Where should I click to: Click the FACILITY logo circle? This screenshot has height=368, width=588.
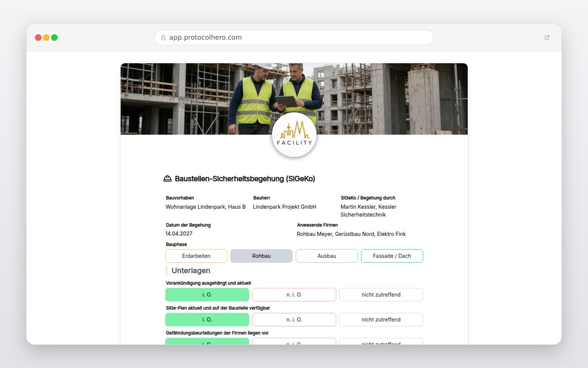click(294, 135)
